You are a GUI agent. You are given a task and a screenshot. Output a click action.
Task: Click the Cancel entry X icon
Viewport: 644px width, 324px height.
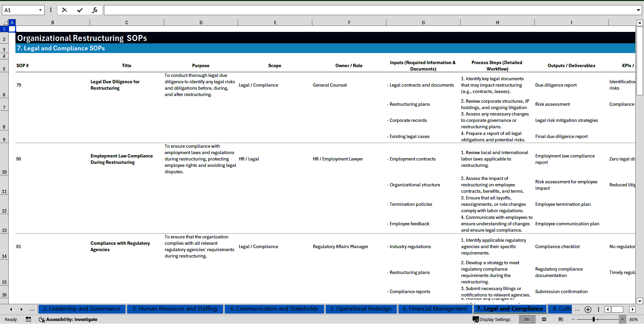click(x=64, y=10)
